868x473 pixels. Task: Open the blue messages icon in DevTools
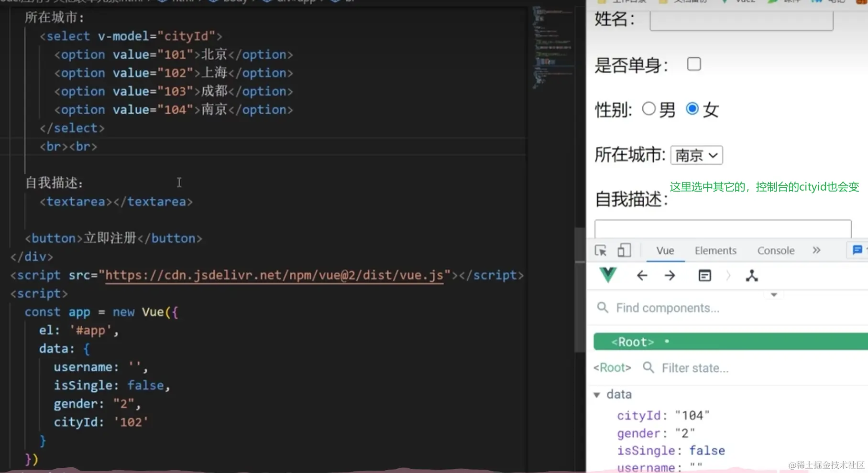coord(857,250)
